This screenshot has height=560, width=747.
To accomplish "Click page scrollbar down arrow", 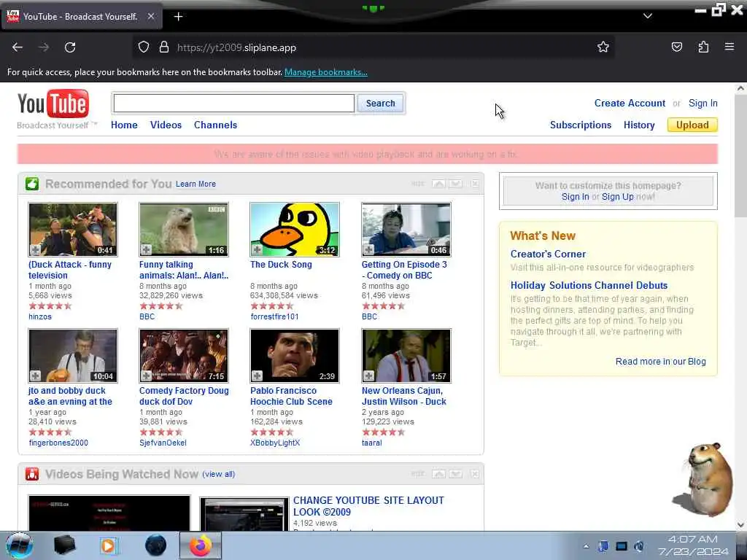I will 740,525.
